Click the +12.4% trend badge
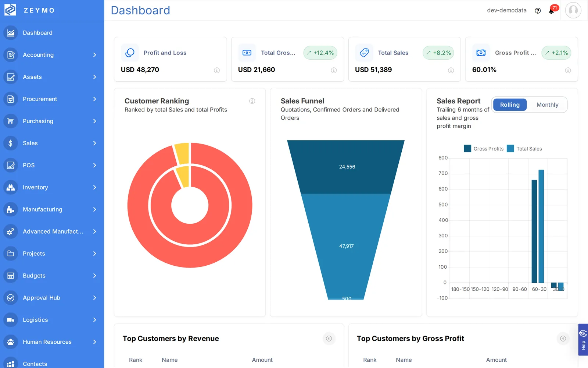 point(320,53)
